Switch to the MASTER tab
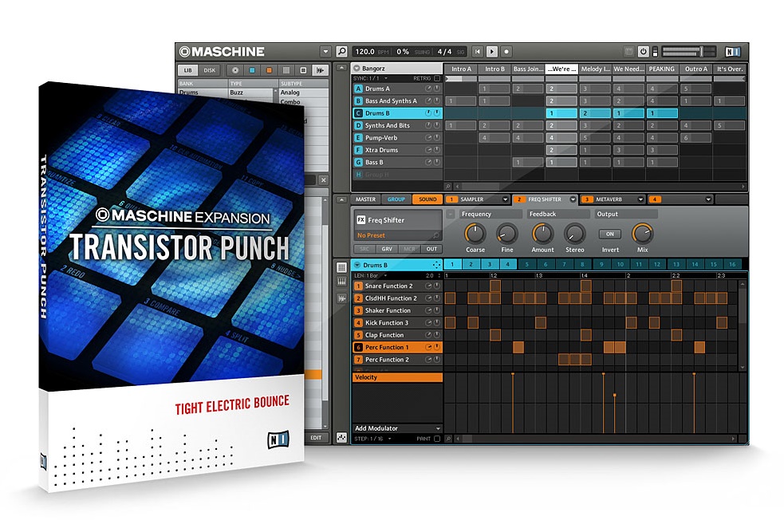This screenshot has width=784, height=532. click(365, 199)
